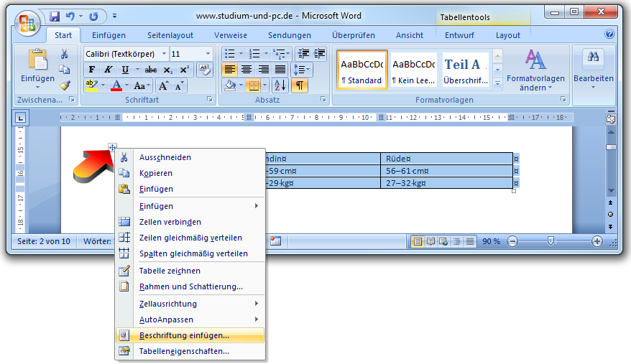This screenshot has width=631, height=364.
Task: Cut selection using ribbon scissors icon
Action: pos(65,54)
